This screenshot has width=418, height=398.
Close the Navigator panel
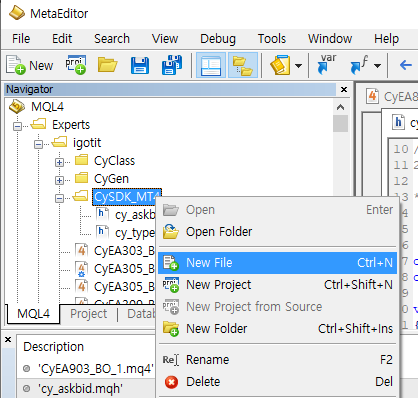344,89
